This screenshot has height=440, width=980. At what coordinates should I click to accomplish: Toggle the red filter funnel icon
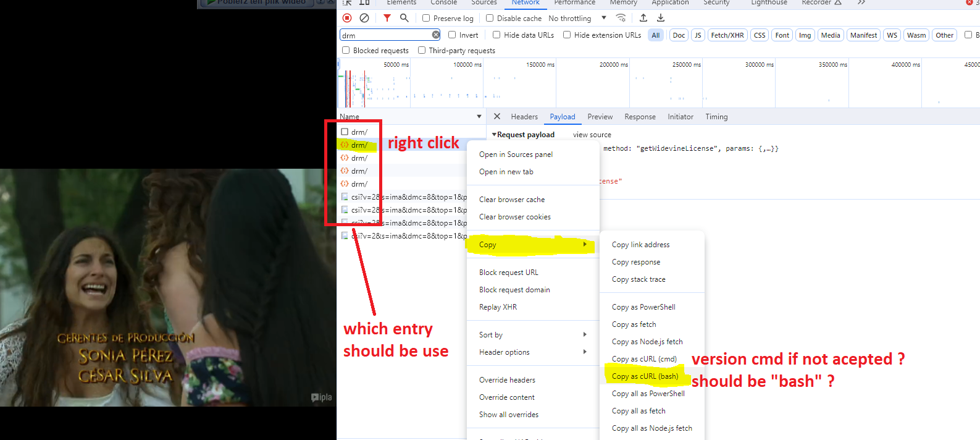click(387, 18)
